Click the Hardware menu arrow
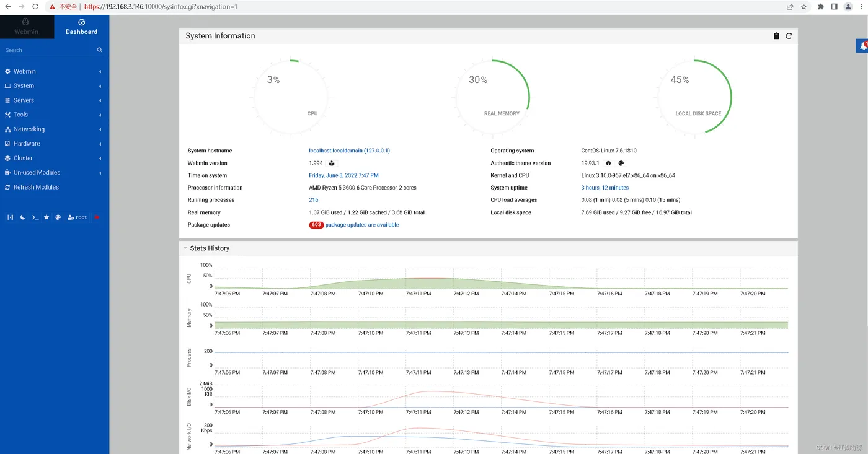Viewport: 868px width, 454px height. pyautogui.click(x=100, y=144)
